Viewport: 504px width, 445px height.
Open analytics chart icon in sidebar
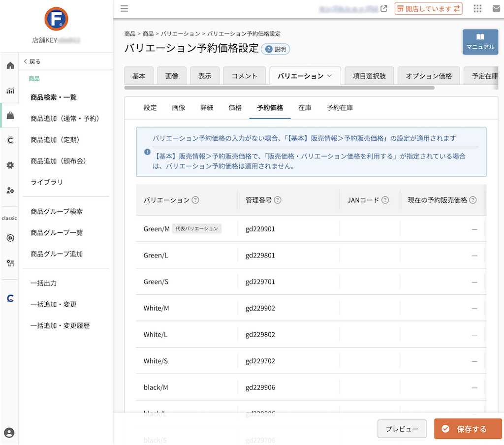pyautogui.click(x=10, y=91)
